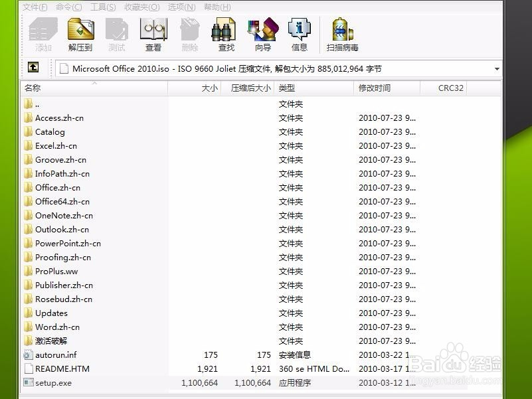This screenshot has height=399, width=532.
Task: Click the 解压到 (Extract To) toolbar icon
Action: pyautogui.click(x=81, y=29)
